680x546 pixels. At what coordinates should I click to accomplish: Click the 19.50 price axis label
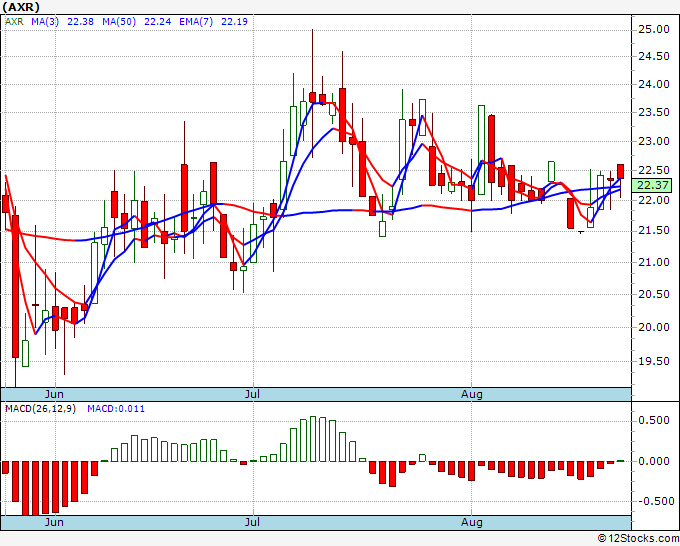[654, 361]
